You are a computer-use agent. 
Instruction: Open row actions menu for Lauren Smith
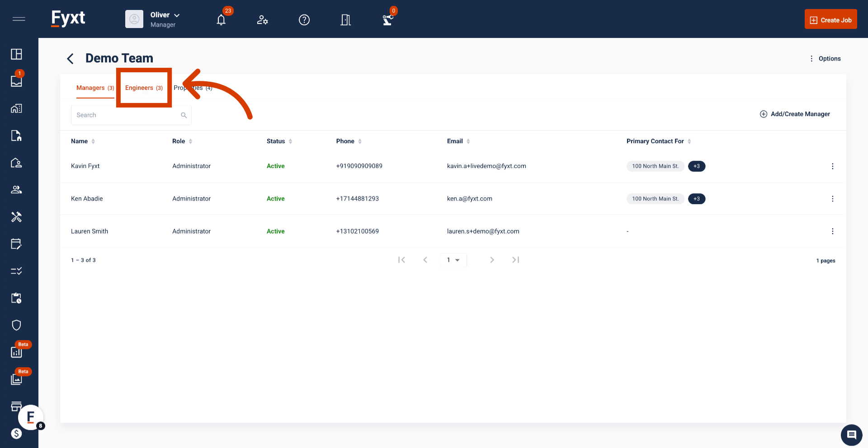tap(832, 231)
